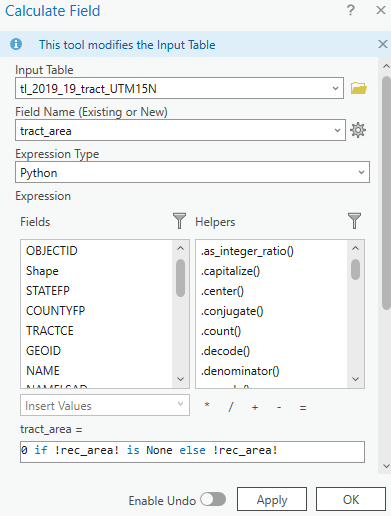Click the Fields list scroll up arrow
391x516 pixels.
point(181,248)
